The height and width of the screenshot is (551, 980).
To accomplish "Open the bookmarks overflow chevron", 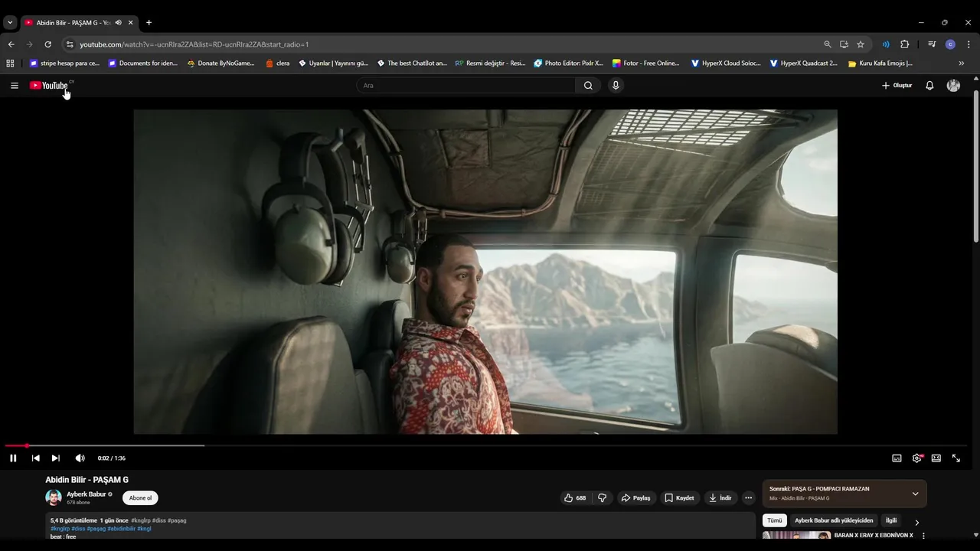I will coord(962,64).
